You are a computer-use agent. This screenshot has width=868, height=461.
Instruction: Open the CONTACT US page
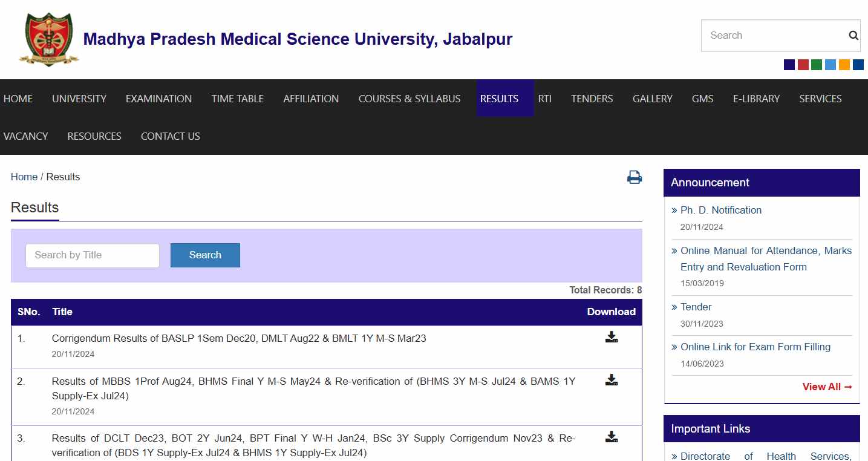170,136
